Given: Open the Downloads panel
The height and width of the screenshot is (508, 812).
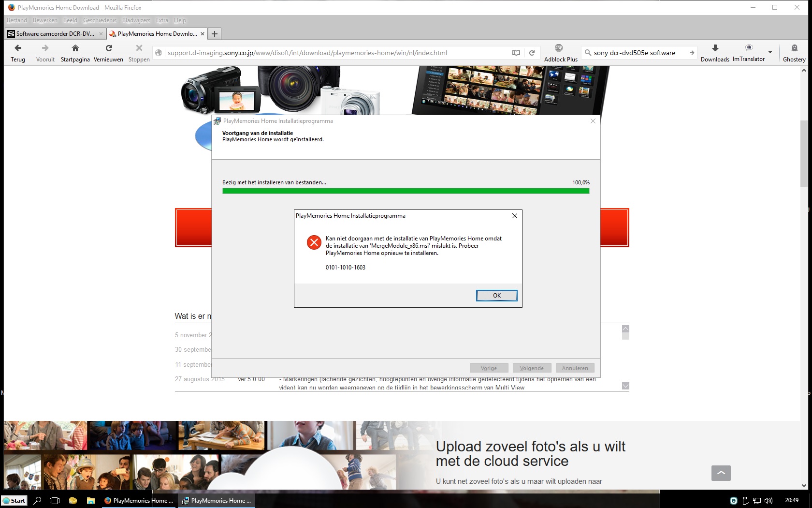Looking at the screenshot, I should click(x=715, y=53).
